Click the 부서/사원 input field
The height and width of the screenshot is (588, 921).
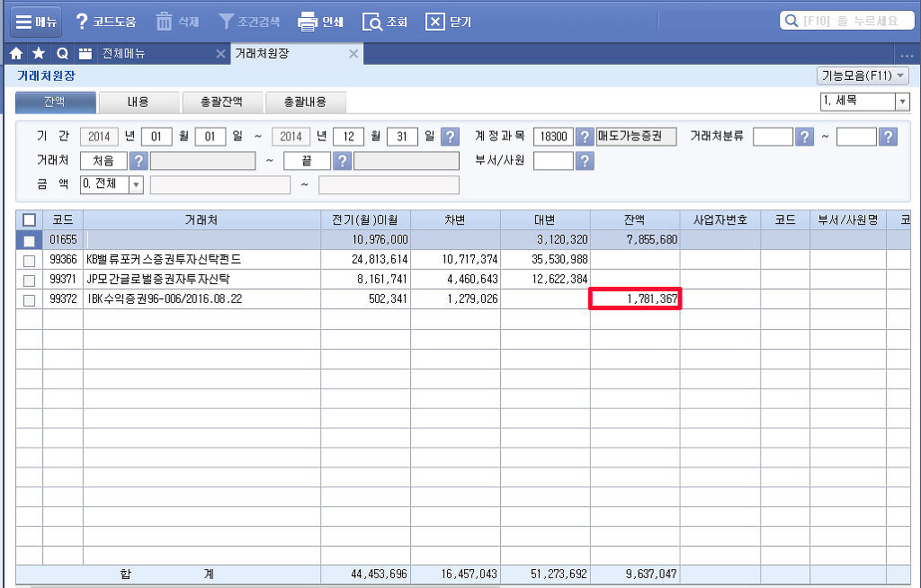(x=553, y=160)
